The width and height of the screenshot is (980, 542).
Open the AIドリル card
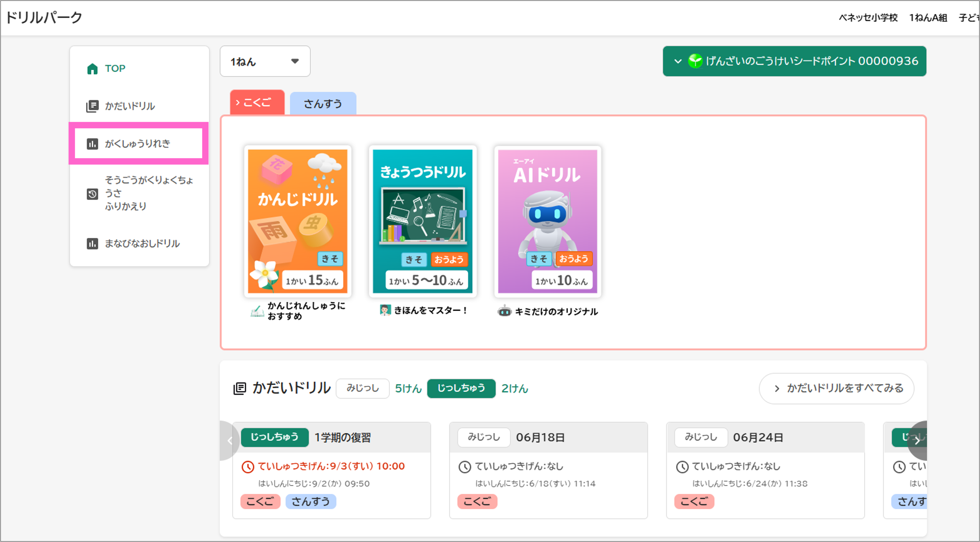pyautogui.click(x=547, y=221)
